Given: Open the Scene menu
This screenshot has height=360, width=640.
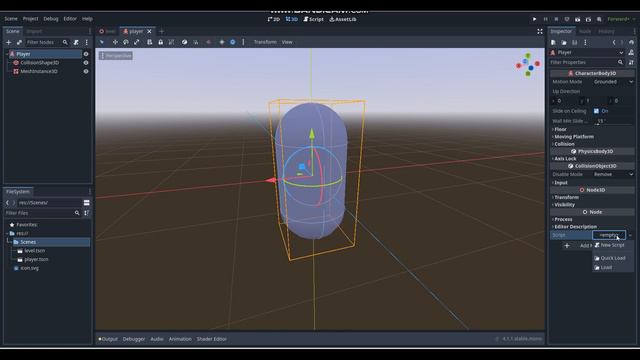Looking at the screenshot, I should pyautogui.click(x=11, y=19).
